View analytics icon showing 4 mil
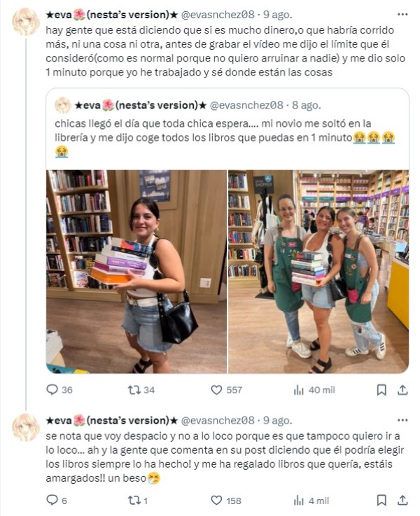Viewport: 420px width, 516px height. tap(298, 501)
